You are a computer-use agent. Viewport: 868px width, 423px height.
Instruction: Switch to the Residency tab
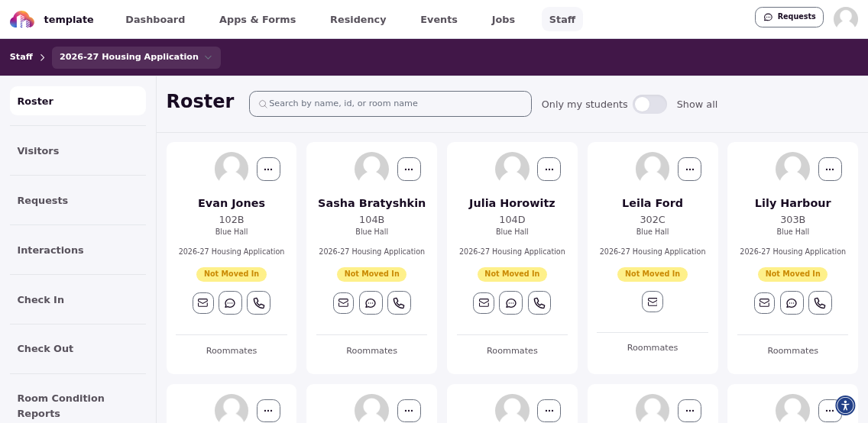coord(358,19)
